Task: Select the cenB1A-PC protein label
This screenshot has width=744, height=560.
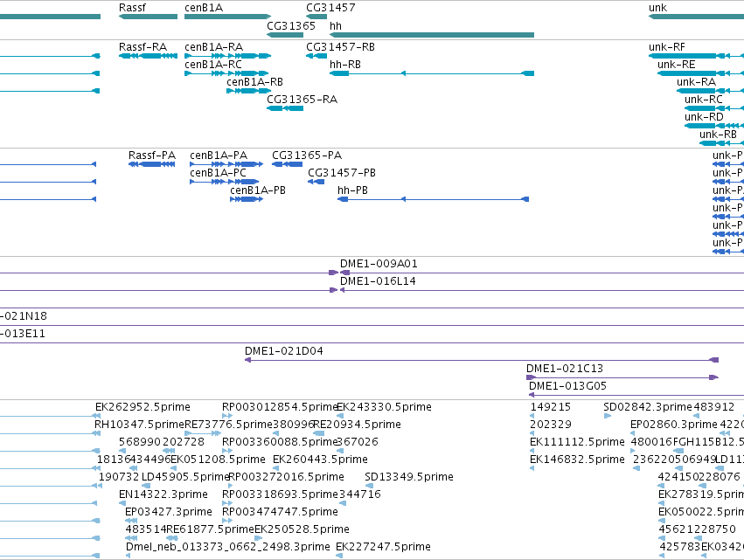Action: [x=218, y=174]
